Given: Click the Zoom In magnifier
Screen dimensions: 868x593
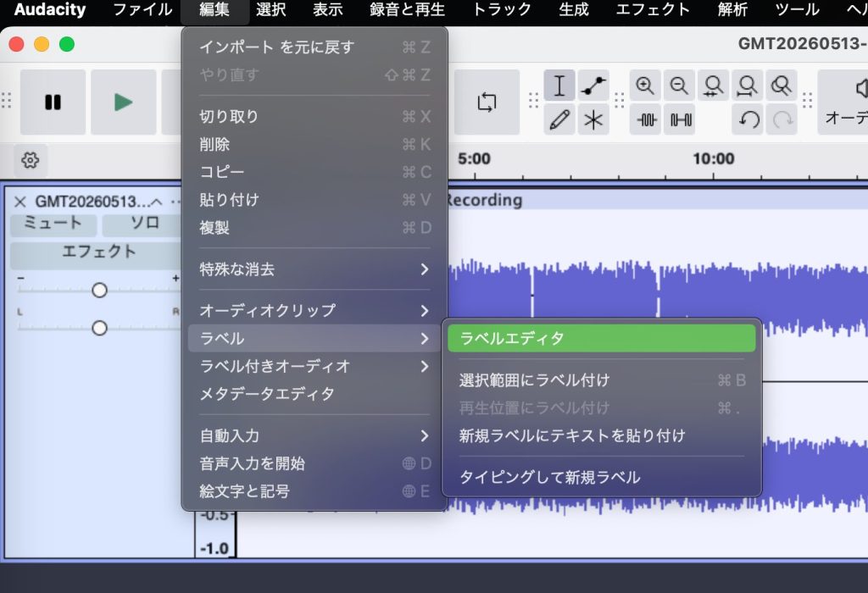Looking at the screenshot, I should (645, 86).
